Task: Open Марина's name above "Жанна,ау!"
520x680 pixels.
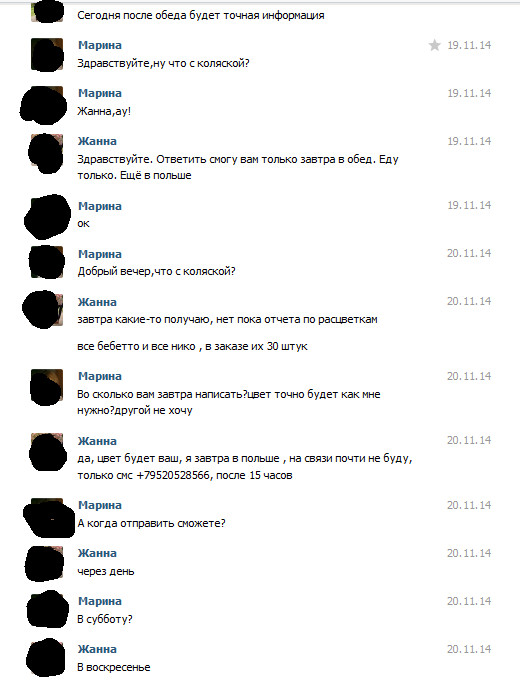Action: 100,93
